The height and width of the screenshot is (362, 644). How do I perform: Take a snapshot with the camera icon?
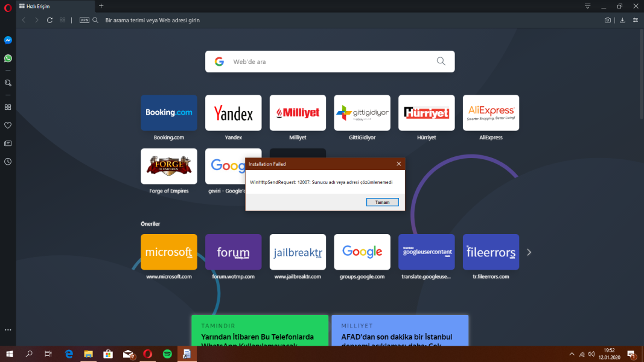(608, 20)
